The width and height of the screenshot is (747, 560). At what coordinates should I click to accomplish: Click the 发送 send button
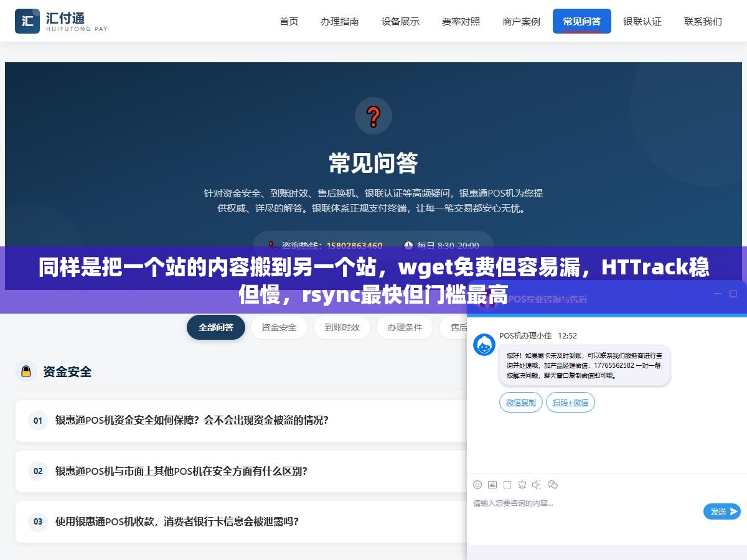(x=722, y=511)
